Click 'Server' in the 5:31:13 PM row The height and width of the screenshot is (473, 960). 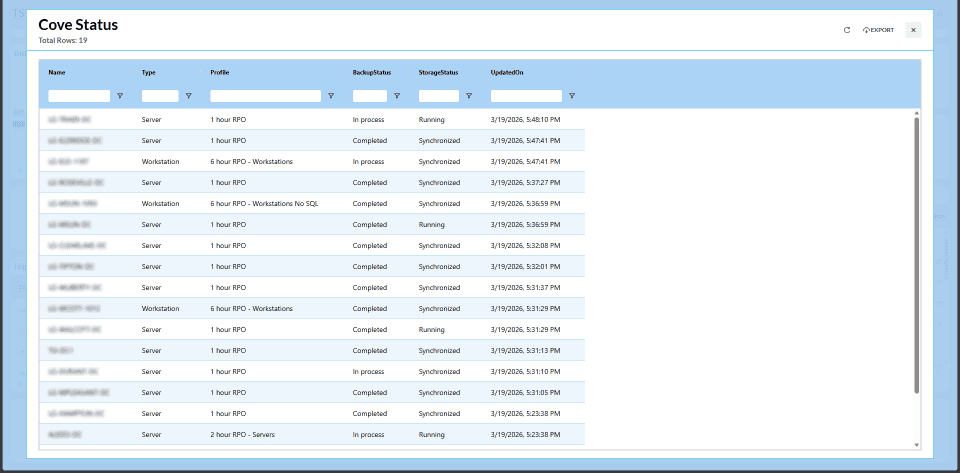coord(151,351)
